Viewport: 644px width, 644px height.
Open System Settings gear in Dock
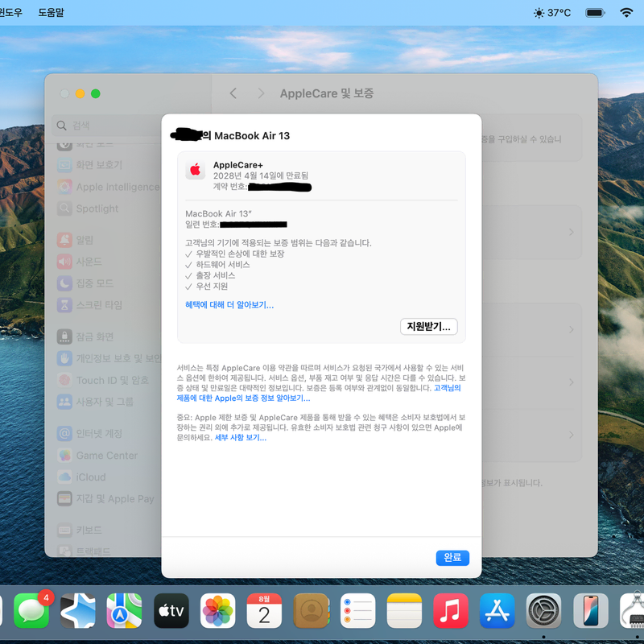(x=544, y=611)
